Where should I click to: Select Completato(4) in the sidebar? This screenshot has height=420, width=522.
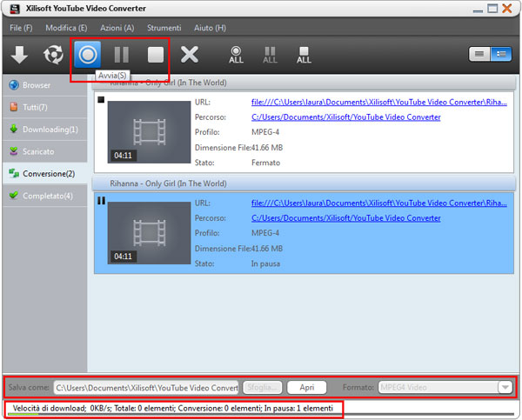pos(44,196)
